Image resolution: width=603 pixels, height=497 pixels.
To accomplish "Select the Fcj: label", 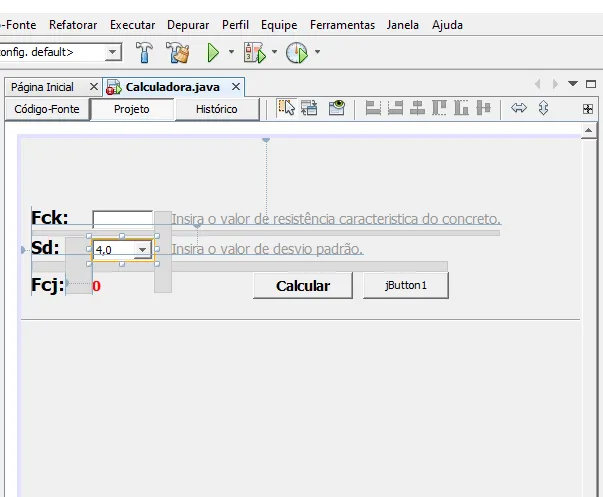I will pos(48,285).
